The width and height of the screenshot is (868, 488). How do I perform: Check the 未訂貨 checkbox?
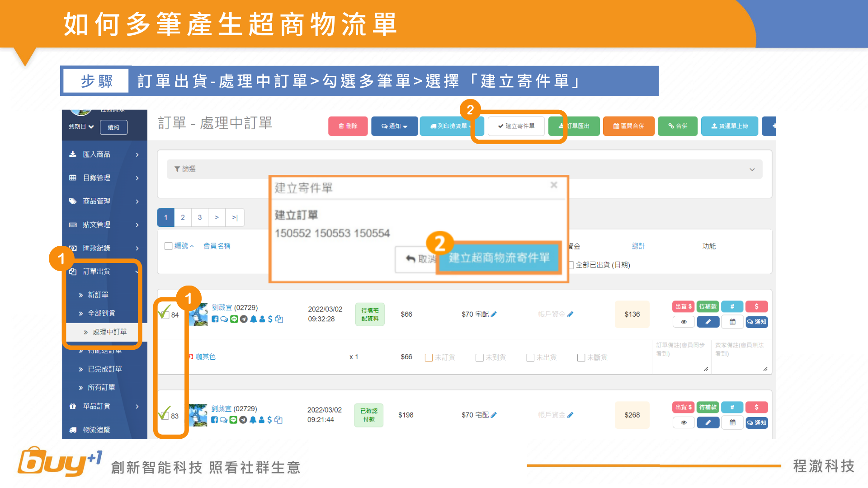pyautogui.click(x=429, y=357)
